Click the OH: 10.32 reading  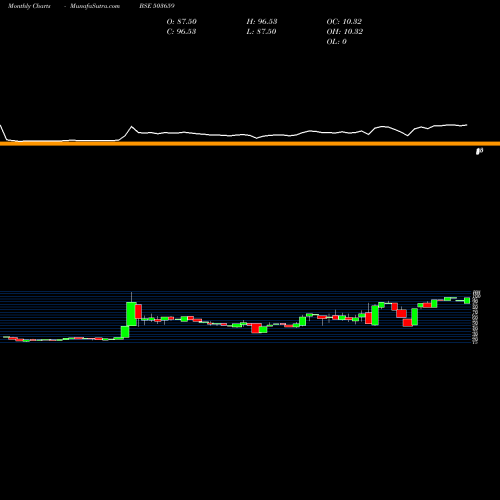click(x=345, y=31)
